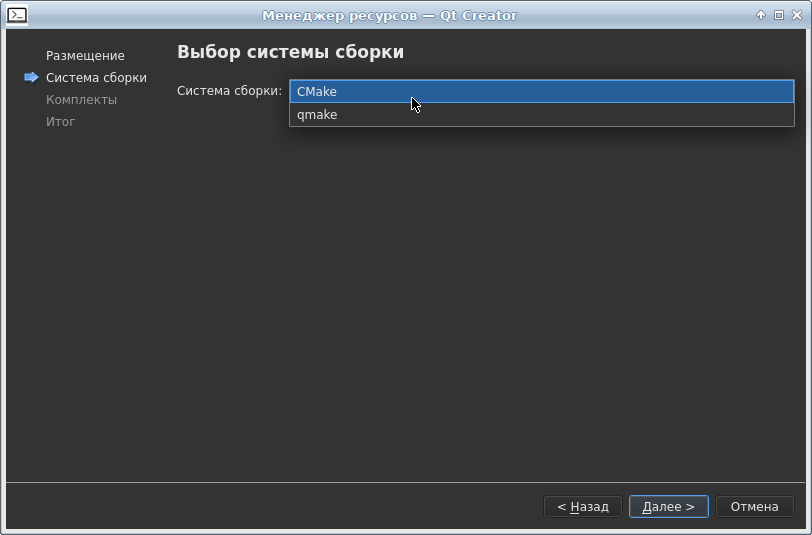812x535 pixels.
Task: Click the blue current-step arrow indicator
Action: click(31, 77)
